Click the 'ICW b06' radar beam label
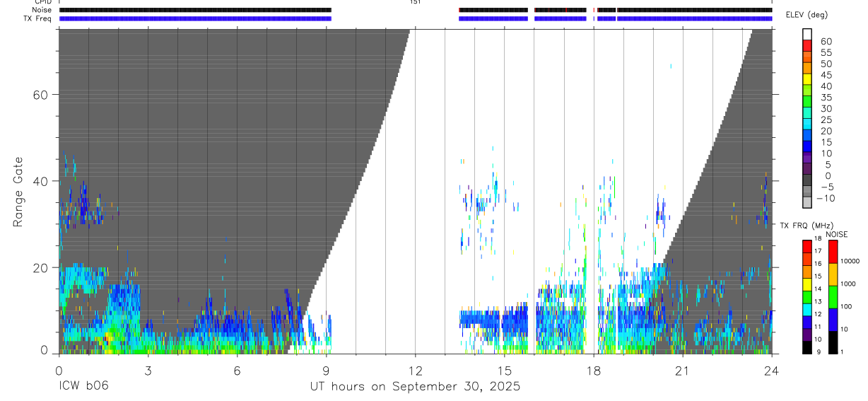Screen dimensions: 868x401 coord(83,387)
